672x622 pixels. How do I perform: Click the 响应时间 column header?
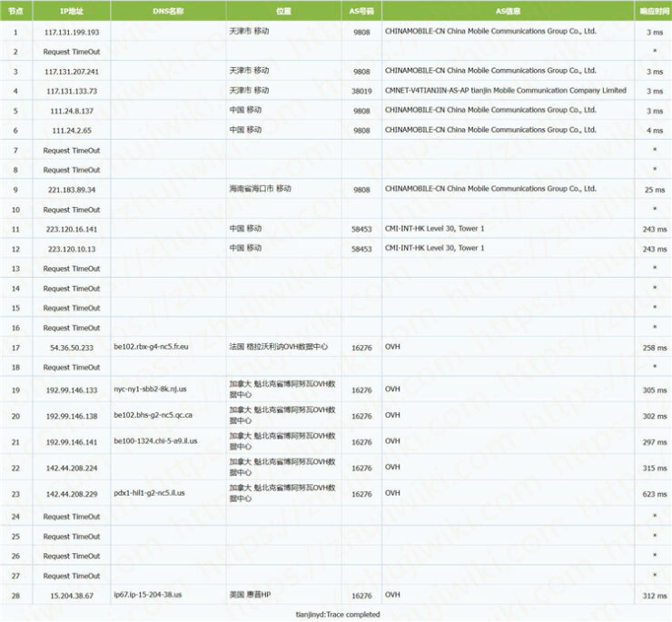click(653, 11)
